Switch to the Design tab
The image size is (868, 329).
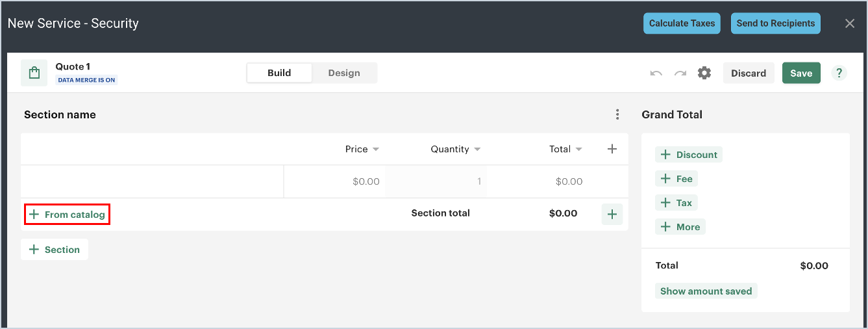[x=344, y=73]
